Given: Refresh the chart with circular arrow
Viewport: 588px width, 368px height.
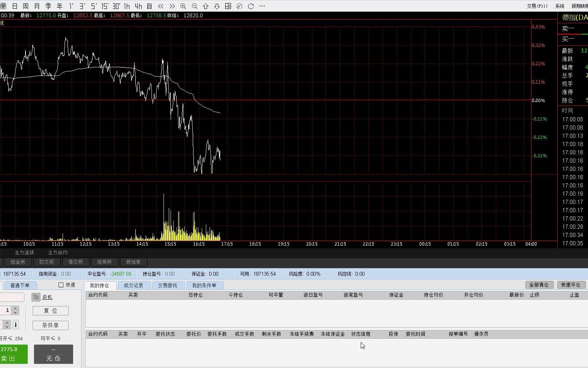Looking at the screenshot, I should (x=251, y=6).
